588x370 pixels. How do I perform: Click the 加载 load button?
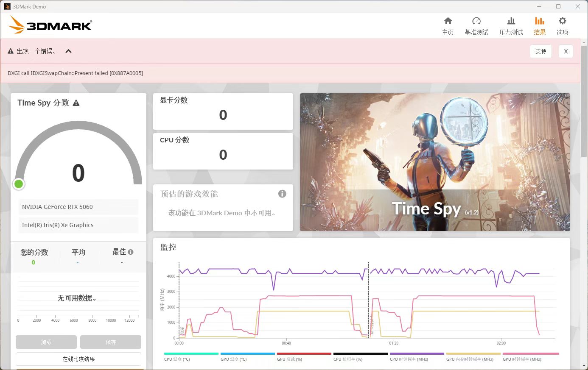tap(46, 342)
